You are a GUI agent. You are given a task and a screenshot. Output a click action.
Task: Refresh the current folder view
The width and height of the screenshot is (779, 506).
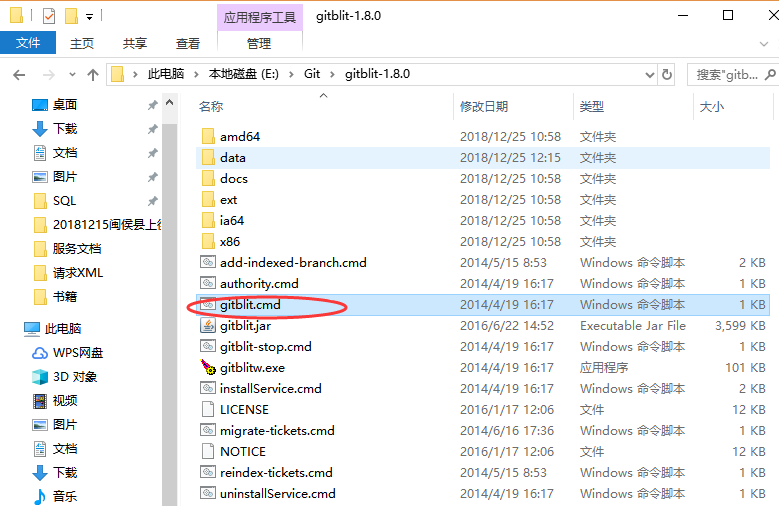point(667,75)
